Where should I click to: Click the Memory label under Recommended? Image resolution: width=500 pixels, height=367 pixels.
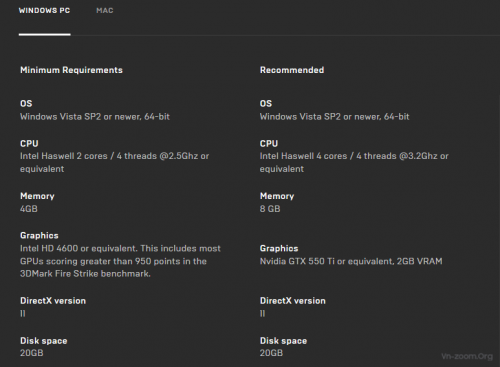pos(277,196)
